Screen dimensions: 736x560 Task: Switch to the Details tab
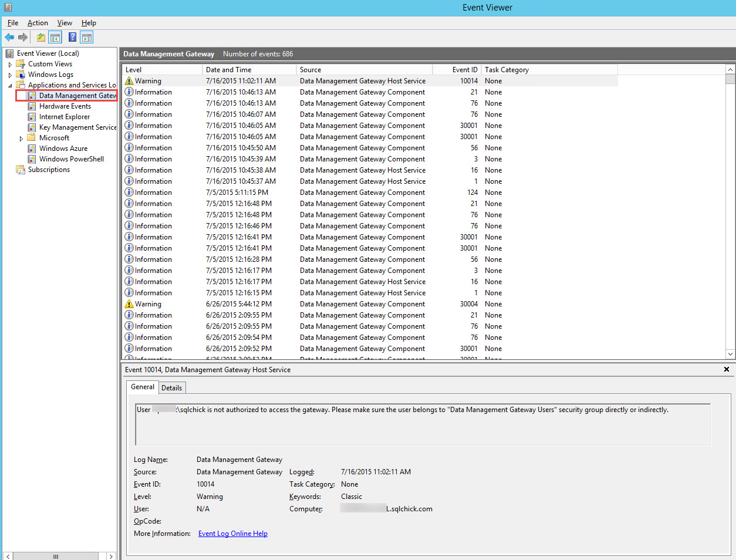[172, 388]
